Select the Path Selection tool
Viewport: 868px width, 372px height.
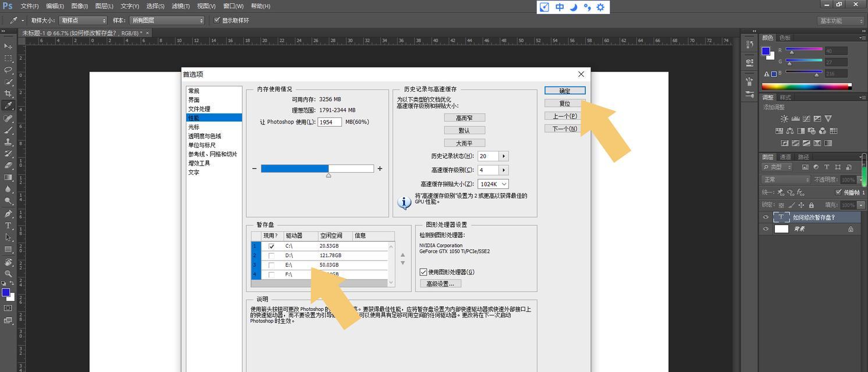[x=8, y=237]
